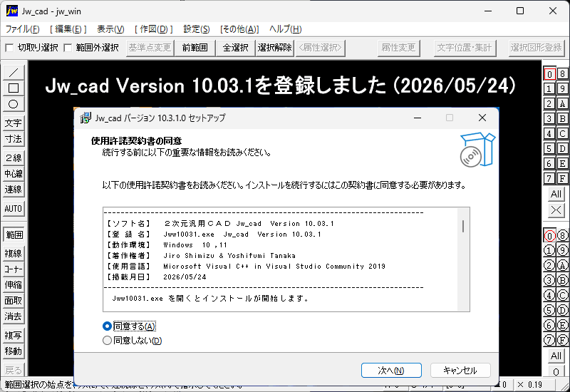Screen dimensions: 570x392
Task: Click the 基準点変更 button
Action: click(150, 48)
